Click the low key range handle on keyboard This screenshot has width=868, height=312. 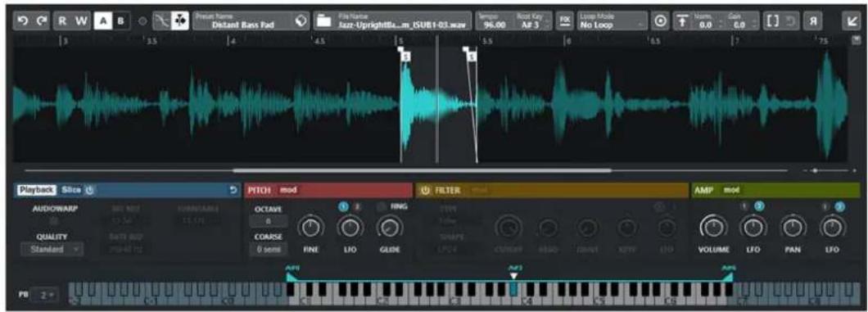pos(291,276)
